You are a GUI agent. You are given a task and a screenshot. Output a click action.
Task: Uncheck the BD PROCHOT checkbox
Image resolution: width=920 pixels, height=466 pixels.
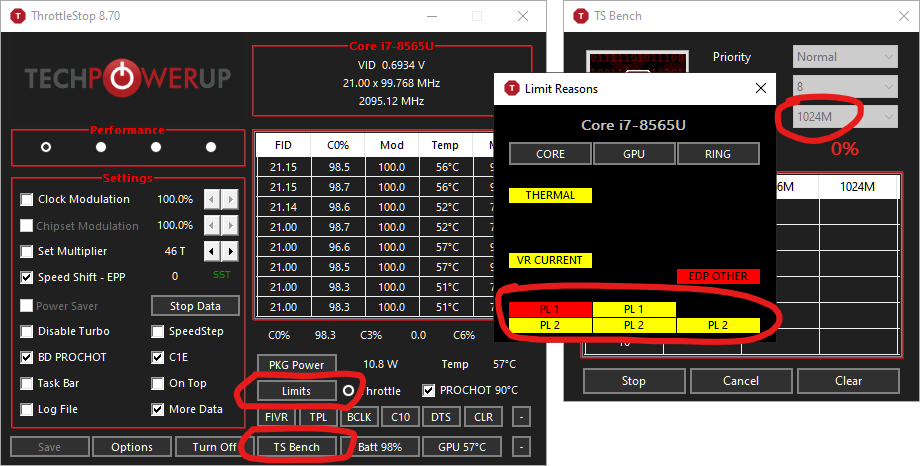(26, 357)
